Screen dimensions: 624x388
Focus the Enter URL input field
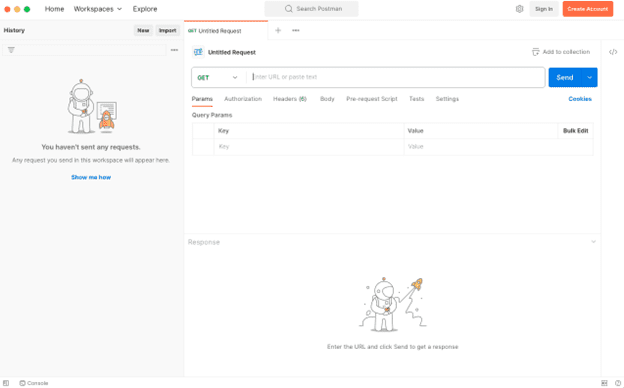396,78
